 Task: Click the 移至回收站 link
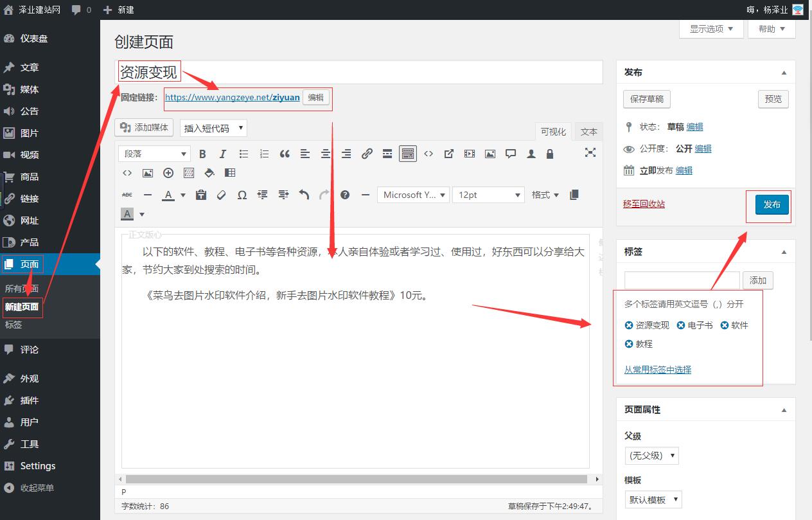coord(644,204)
